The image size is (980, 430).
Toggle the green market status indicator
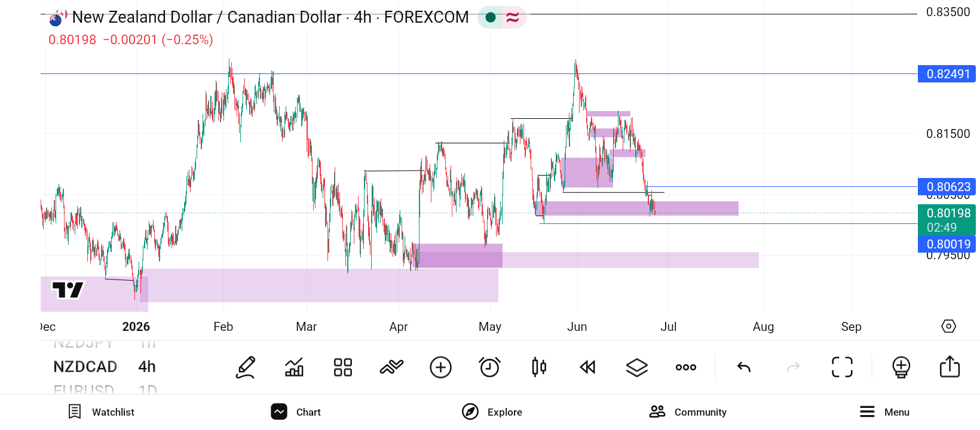[x=491, y=17]
